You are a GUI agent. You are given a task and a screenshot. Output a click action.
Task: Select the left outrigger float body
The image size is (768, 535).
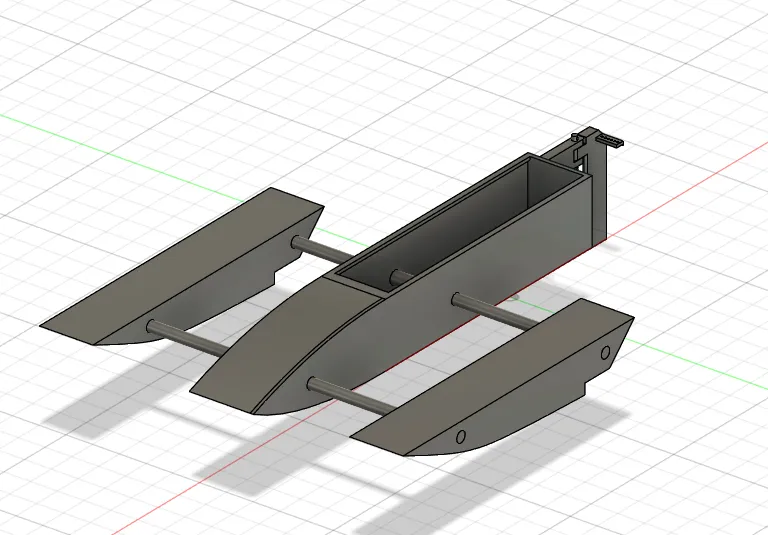[181, 267]
